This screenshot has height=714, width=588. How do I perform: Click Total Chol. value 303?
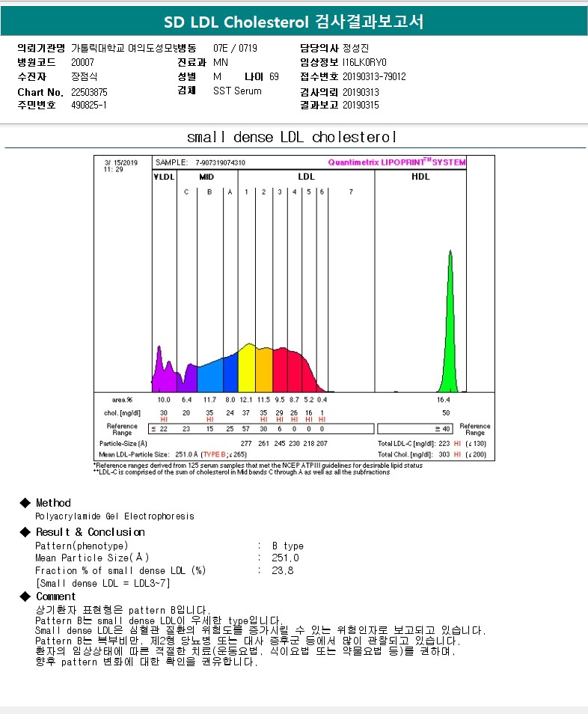coord(444,454)
